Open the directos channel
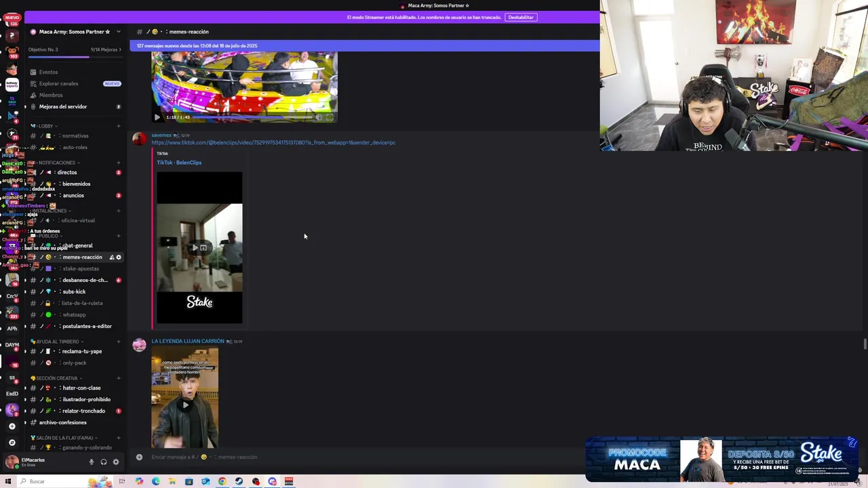Screen dimensions: 868x488 [75, 172]
